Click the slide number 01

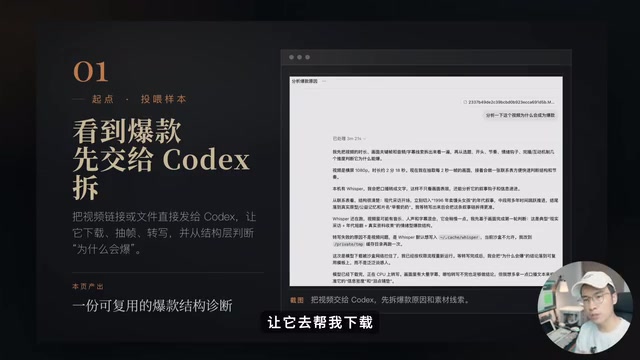coord(91,72)
